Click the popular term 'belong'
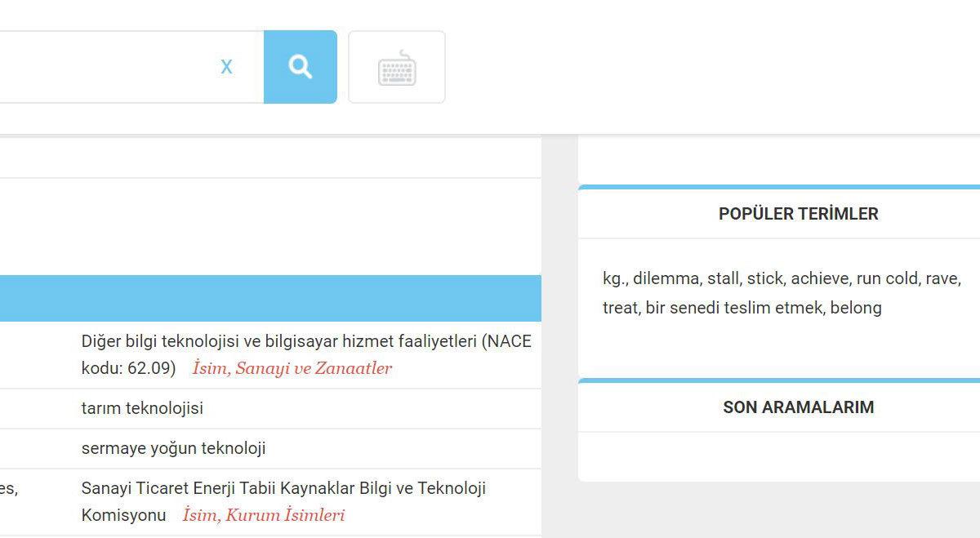 [x=857, y=308]
